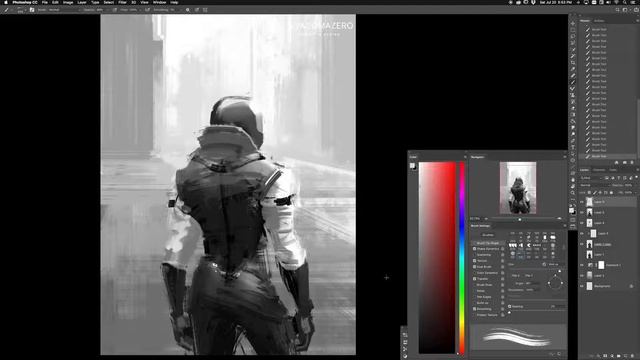Toggle Shape Dynamics checkbox
Image resolution: width=640 pixels, height=360 pixels.
474,249
